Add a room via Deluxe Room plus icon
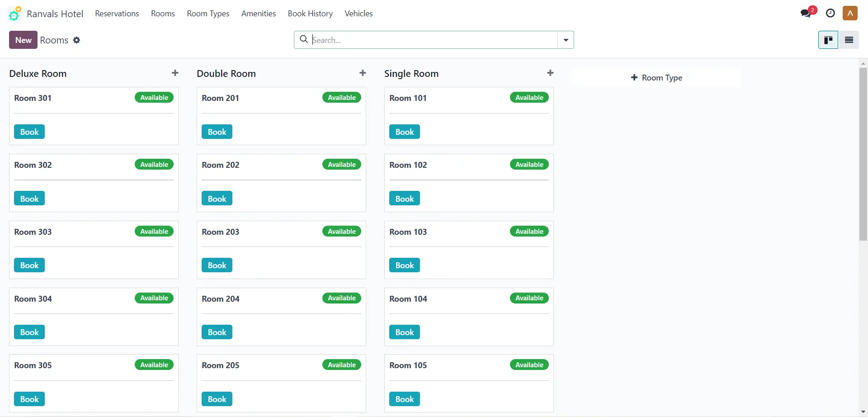Viewport: 868px width, 417px height. click(175, 73)
